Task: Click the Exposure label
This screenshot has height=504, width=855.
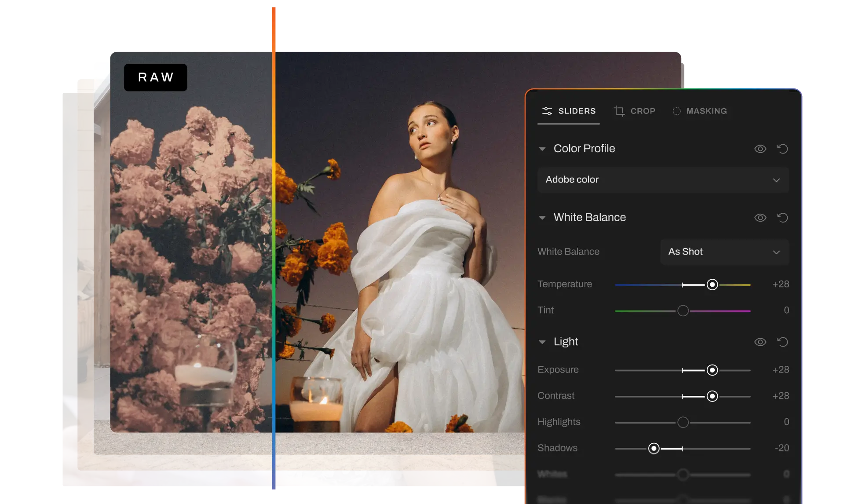Action: coord(558,370)
